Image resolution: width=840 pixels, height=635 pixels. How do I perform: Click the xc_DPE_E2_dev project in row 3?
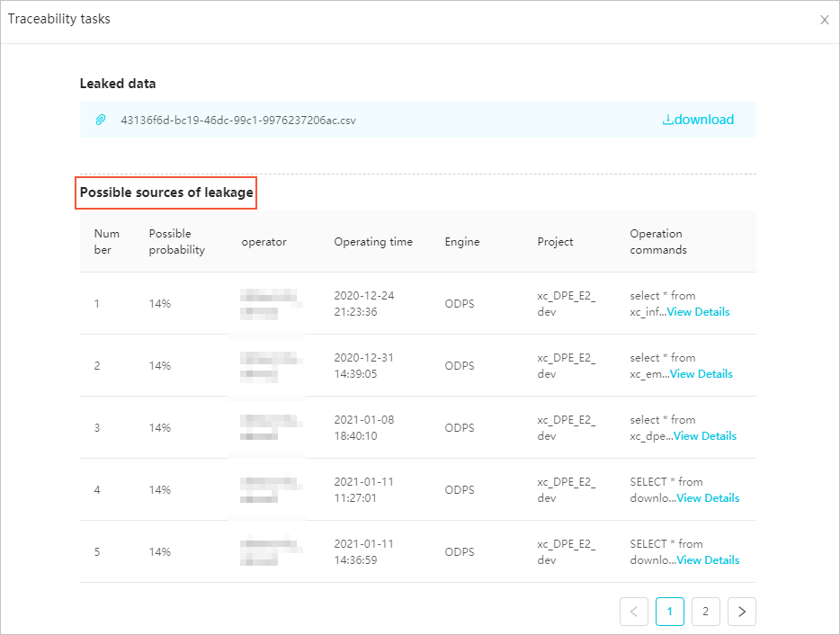567,428
